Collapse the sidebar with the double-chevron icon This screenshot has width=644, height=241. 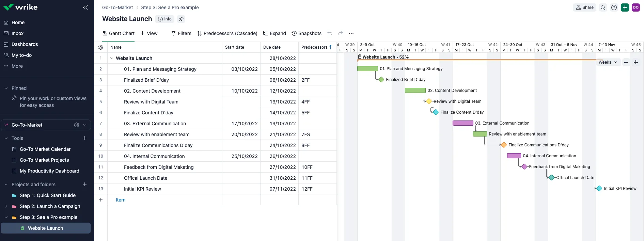click(85, 7)
